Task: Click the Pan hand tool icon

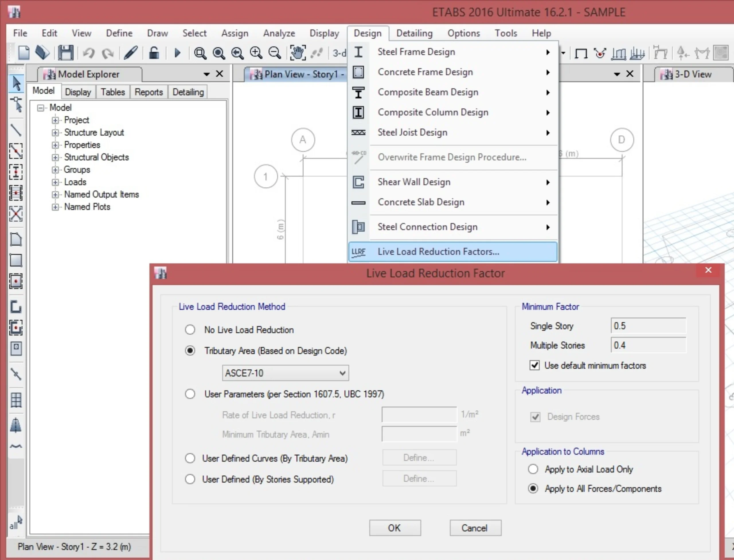Action: coord(297,53)
